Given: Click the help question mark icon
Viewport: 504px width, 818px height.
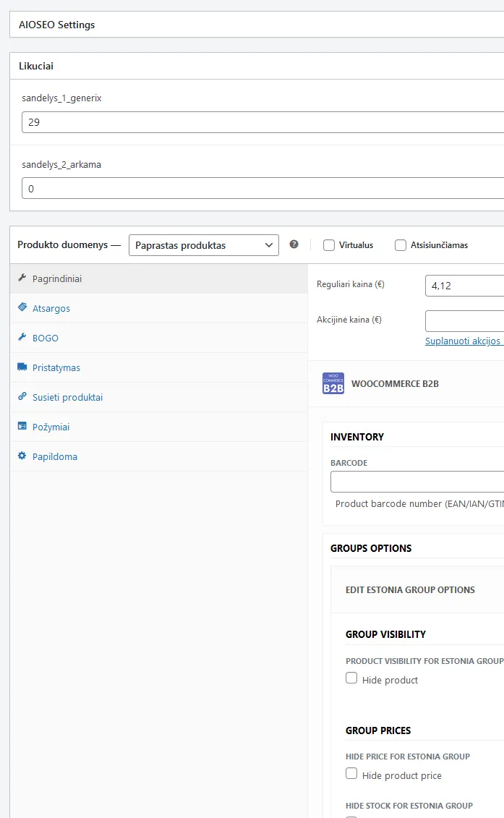Looking at the screenshot, I should 294,244.
